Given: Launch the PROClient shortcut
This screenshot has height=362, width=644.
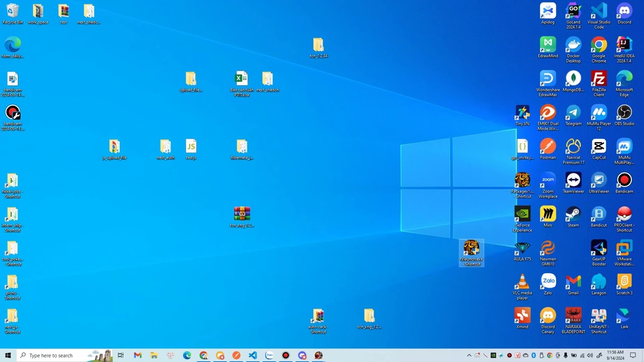Looking at the screenshot, I should click(x=624, y=219).
